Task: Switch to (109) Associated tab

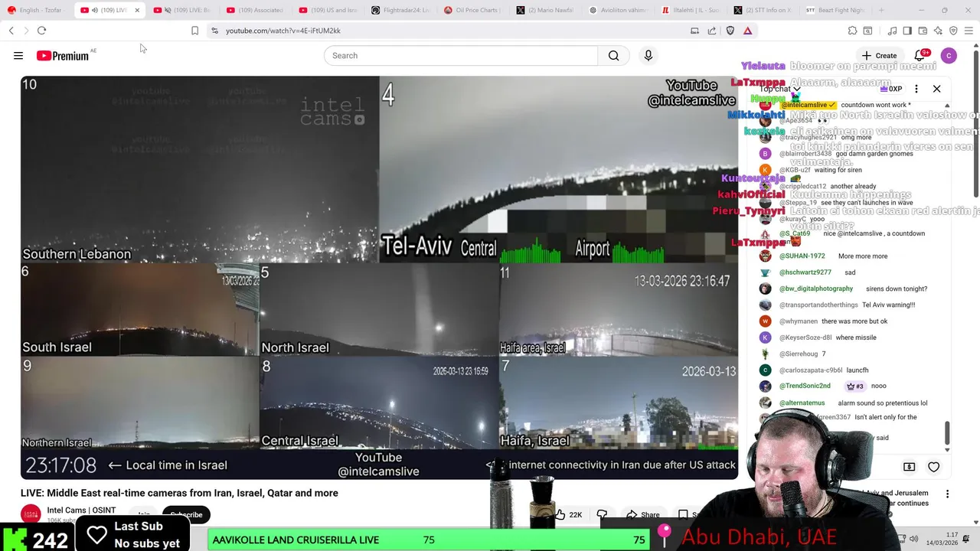Action: point(255,10)
